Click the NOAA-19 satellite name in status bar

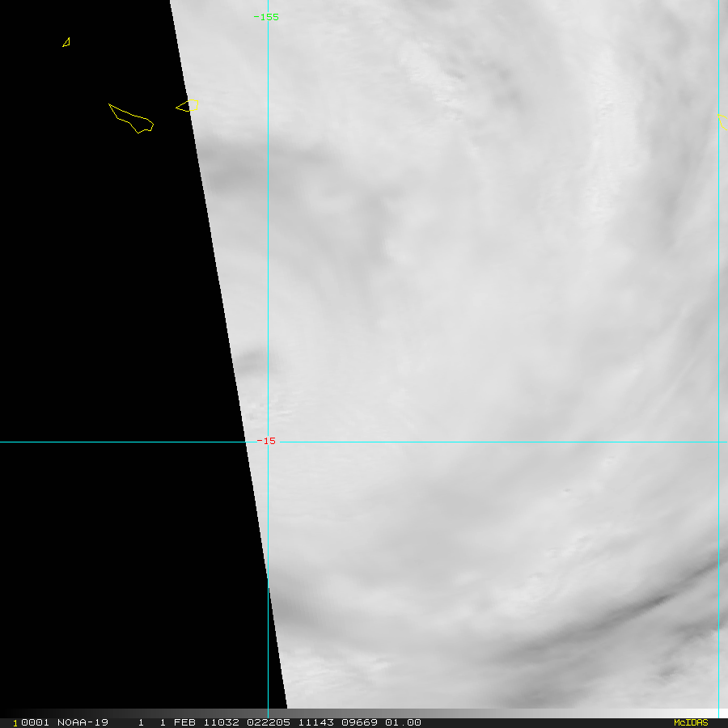(81, 722)
